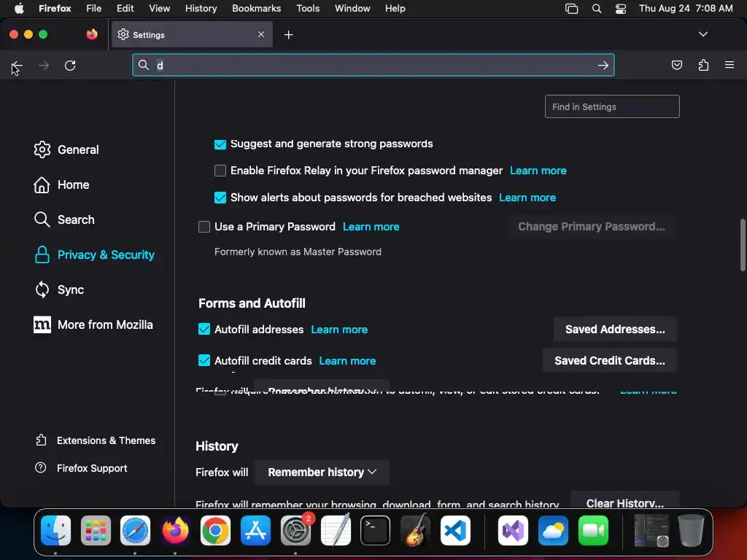Enable Firefox Relay checkbox
The width and height of the screenshot is (747, 560).
(x=220, y=171)
